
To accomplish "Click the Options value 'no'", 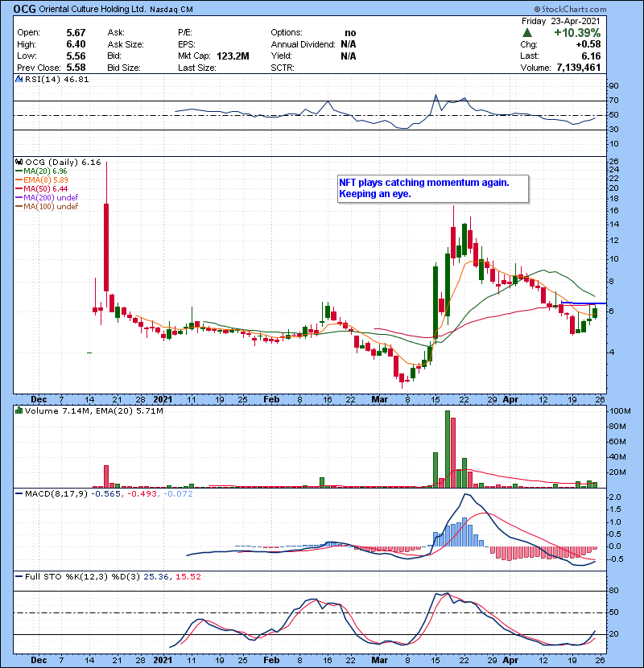I will click(x=350, y=33).
